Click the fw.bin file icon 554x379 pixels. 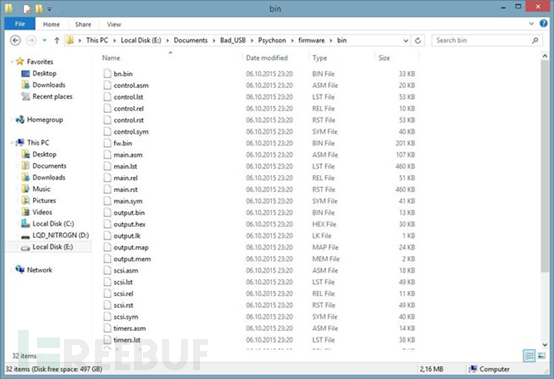pos(107,143)
